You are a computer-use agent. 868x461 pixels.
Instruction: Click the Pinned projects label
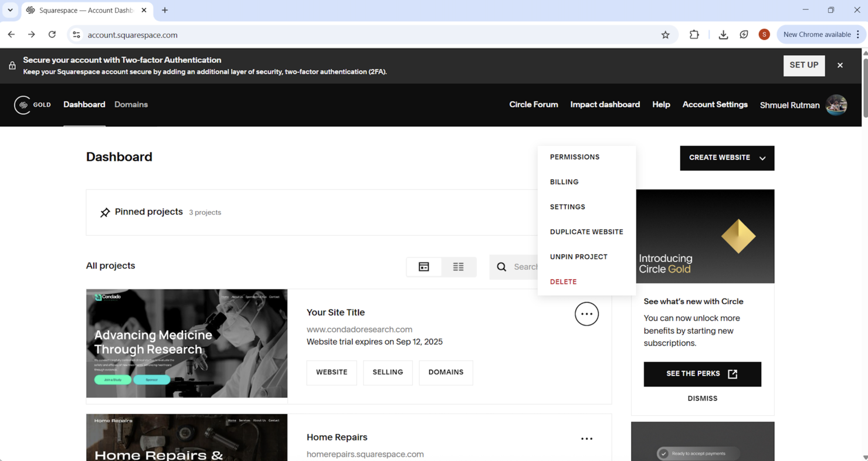tap(149, 212)
